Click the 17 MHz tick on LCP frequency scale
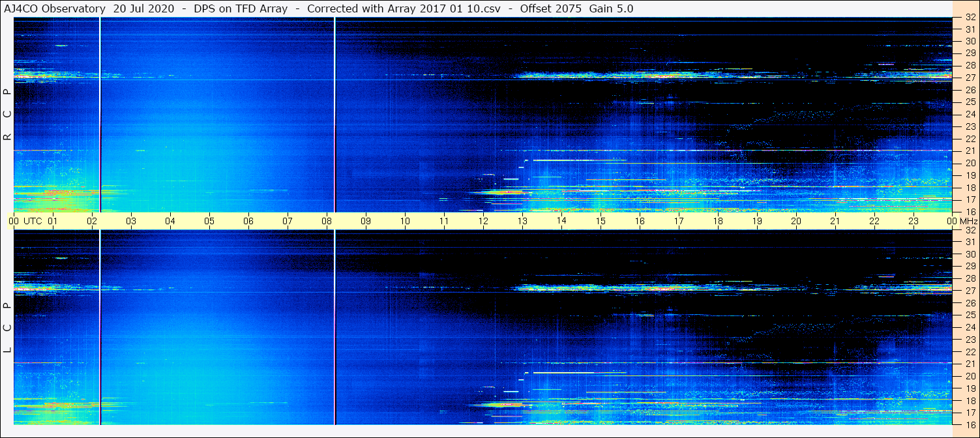This screenshot has height=438, width=980. pos(970,413)
